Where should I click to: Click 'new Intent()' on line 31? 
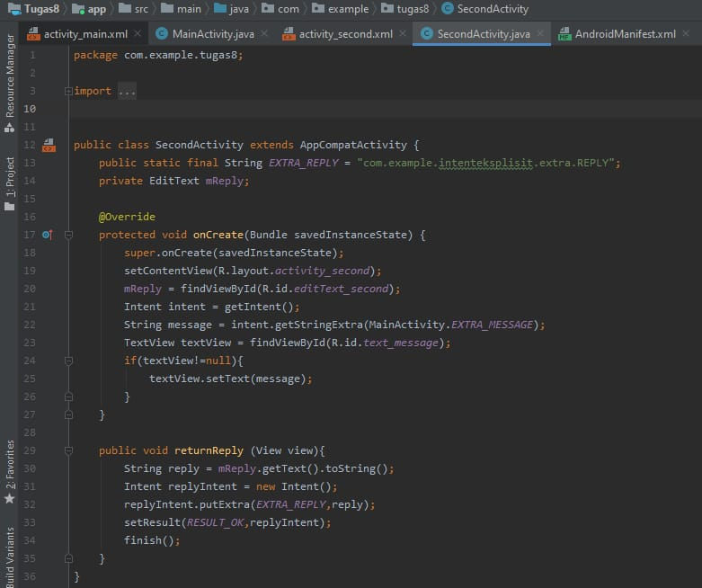[x=294, y=486]
